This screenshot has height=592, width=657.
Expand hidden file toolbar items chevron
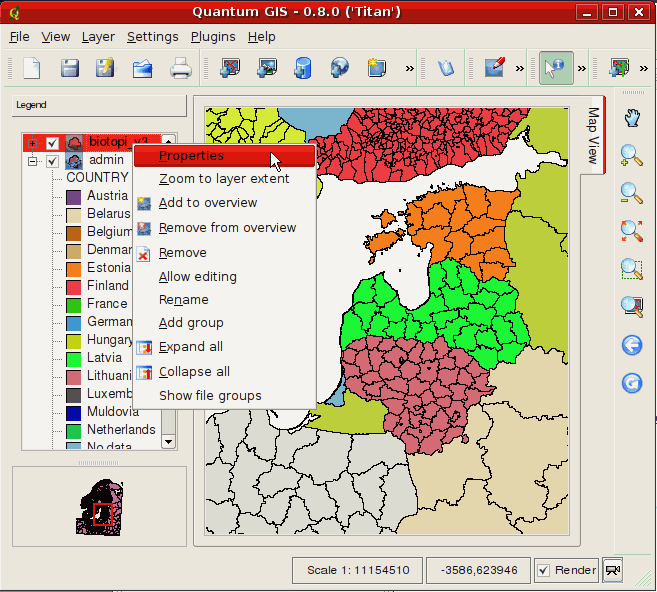[x=409, y=68]
